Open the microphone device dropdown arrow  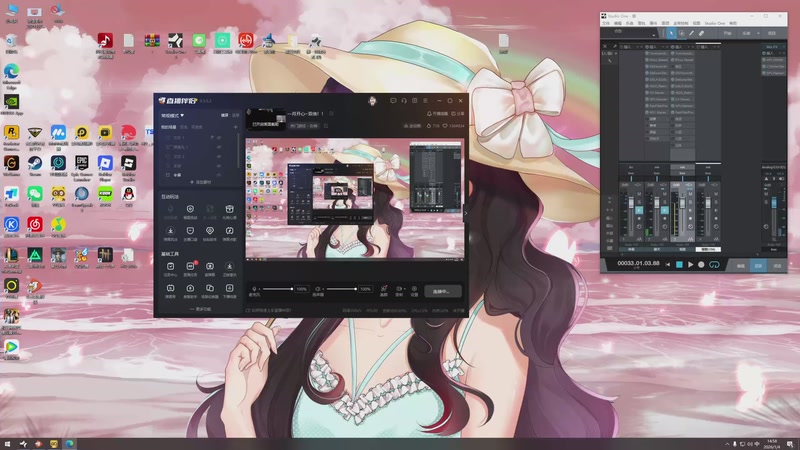click(259, 289)
